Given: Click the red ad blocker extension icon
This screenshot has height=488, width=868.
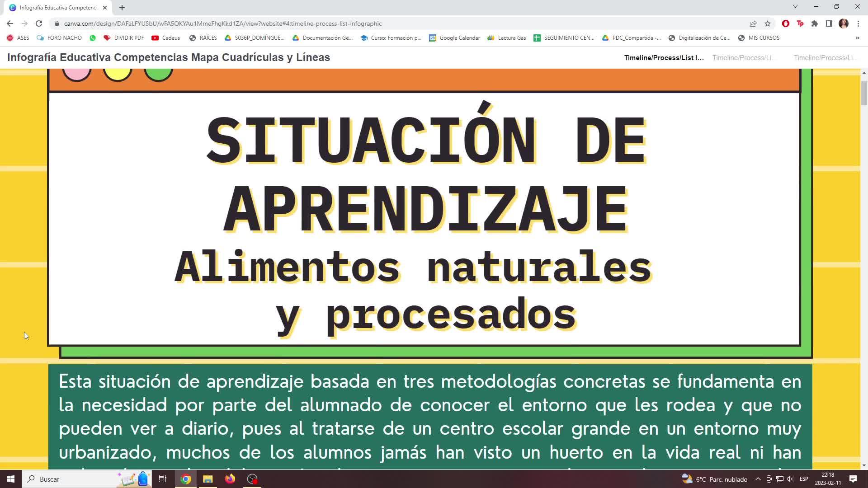Looking at the screenshot, I should click(x=785, y=23).
